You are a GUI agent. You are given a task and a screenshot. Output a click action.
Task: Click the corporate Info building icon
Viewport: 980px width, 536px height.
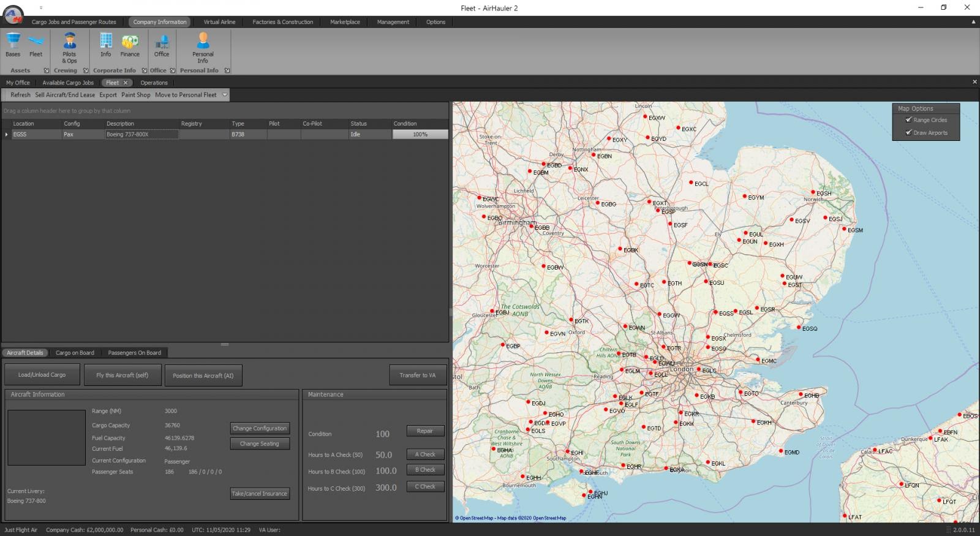[106, 43]
